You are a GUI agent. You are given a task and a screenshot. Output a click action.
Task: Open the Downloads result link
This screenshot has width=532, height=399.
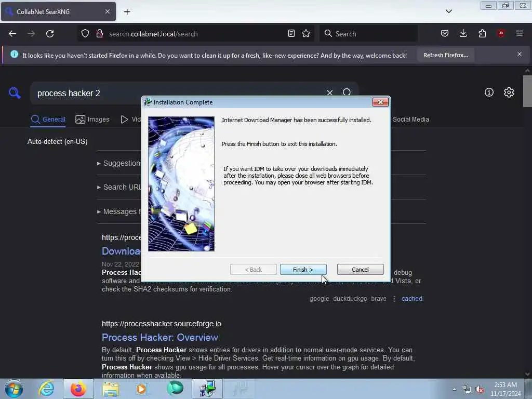(x=121, y=251)
